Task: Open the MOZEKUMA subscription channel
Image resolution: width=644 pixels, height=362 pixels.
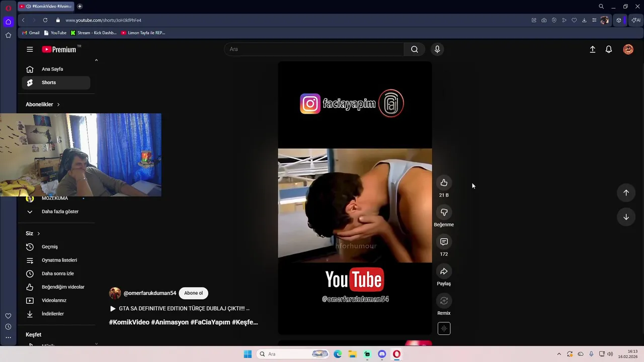Action: (56, 199)
